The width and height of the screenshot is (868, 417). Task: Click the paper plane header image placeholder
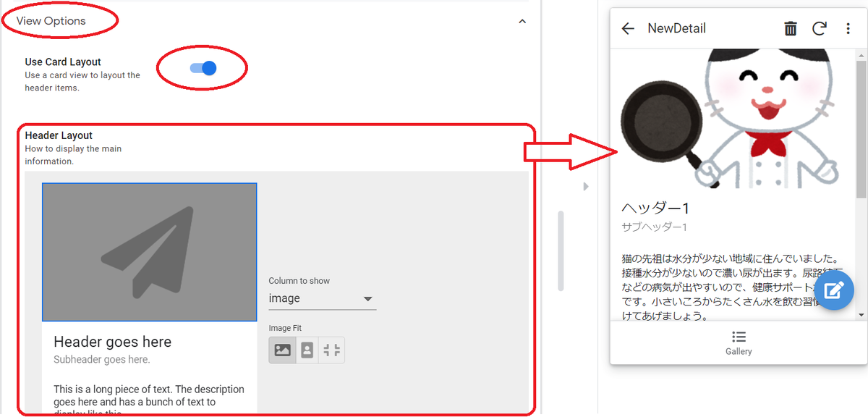(149, 251)
